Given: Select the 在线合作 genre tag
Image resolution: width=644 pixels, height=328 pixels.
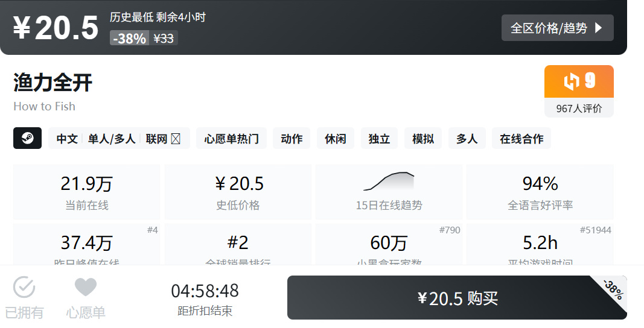Looking at the screenshot, I should point(521,138).
